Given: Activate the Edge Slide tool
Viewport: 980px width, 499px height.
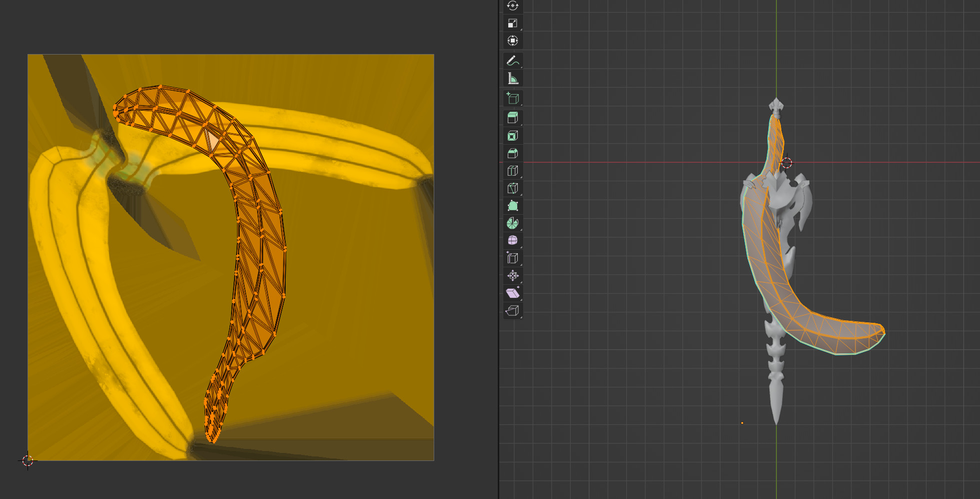Looking at the screenshot, I should (x=512, y=258).
